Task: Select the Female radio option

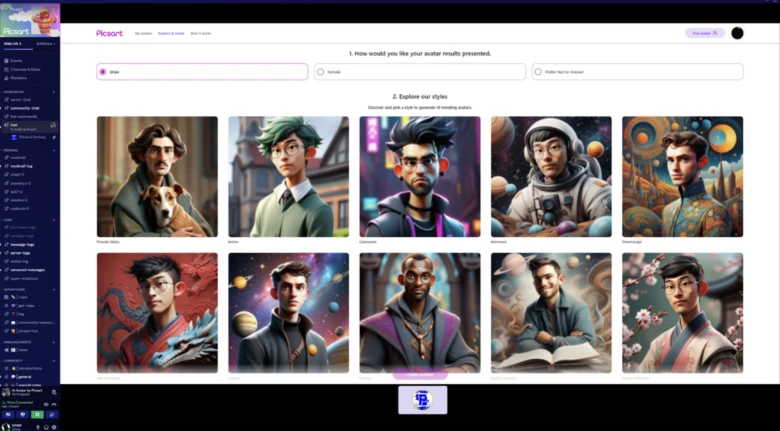Action: [x=321, y=72]
